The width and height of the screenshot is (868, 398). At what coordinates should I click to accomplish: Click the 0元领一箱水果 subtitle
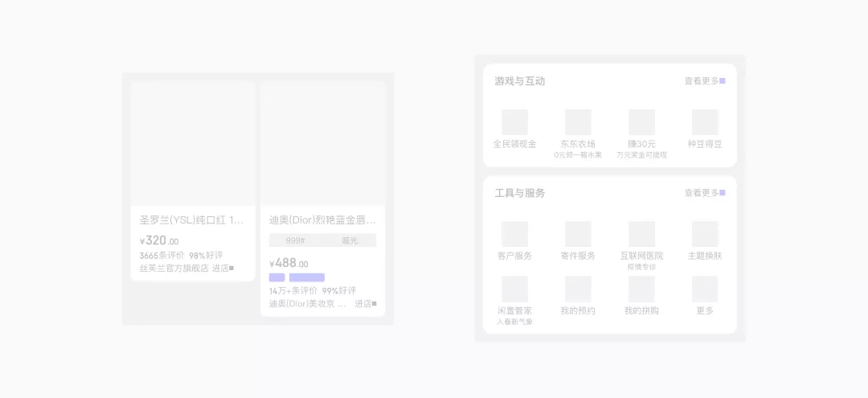click(578, 155)
